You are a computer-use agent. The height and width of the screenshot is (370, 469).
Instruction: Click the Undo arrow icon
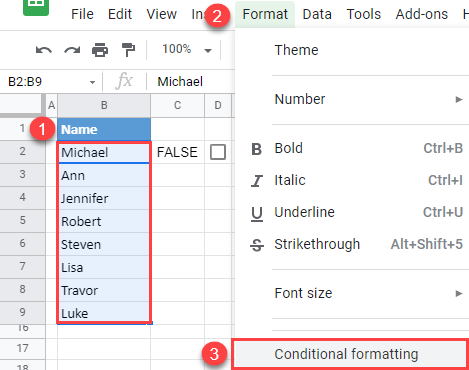tap(44, 50)
